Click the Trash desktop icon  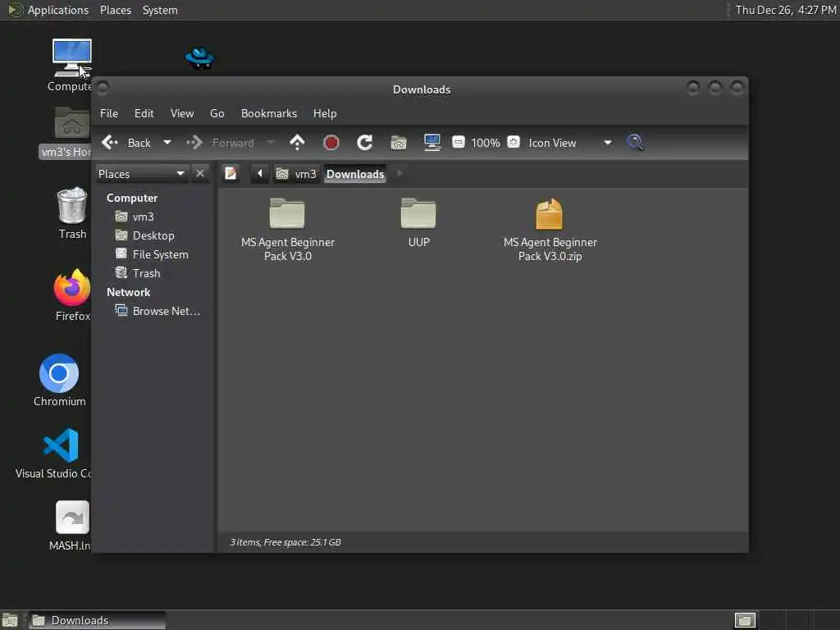pyautogui.click(x=72, y=213)
